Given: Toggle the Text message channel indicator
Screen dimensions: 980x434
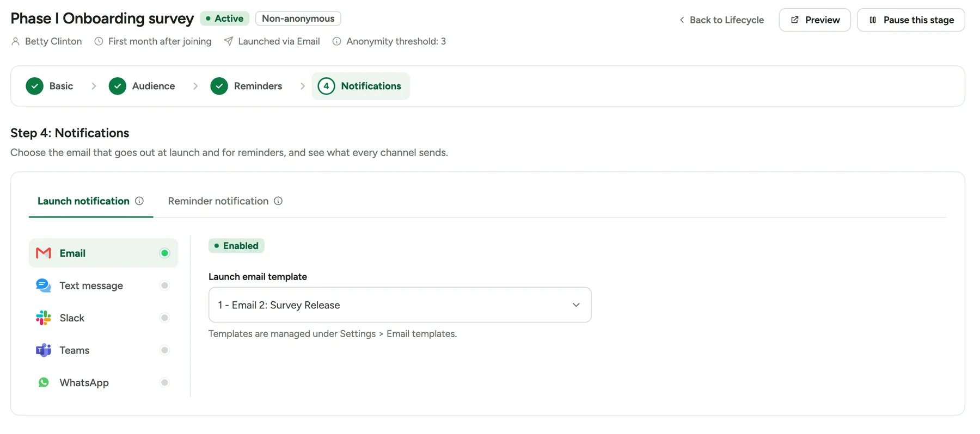Looking at the screenshot, I should [164, 286].
